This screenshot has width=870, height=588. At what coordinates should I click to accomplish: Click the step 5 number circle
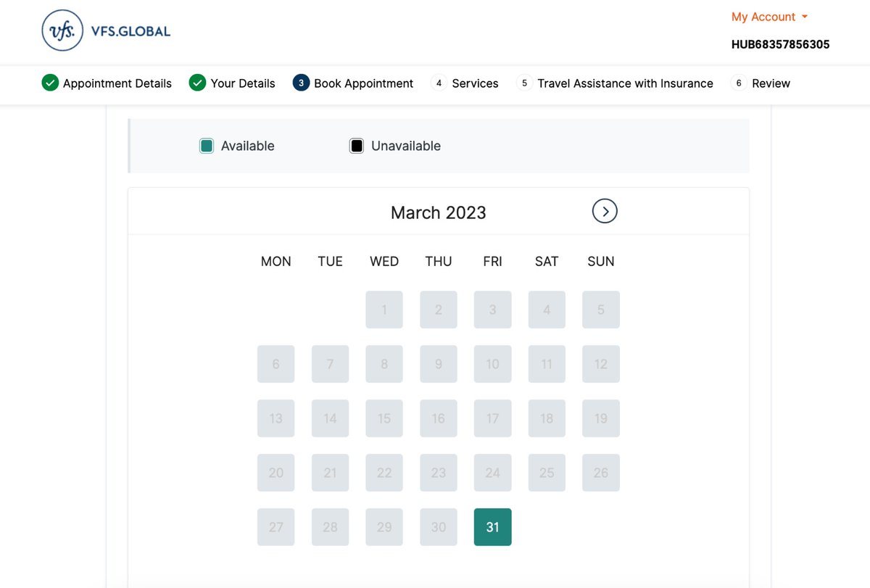524,83
